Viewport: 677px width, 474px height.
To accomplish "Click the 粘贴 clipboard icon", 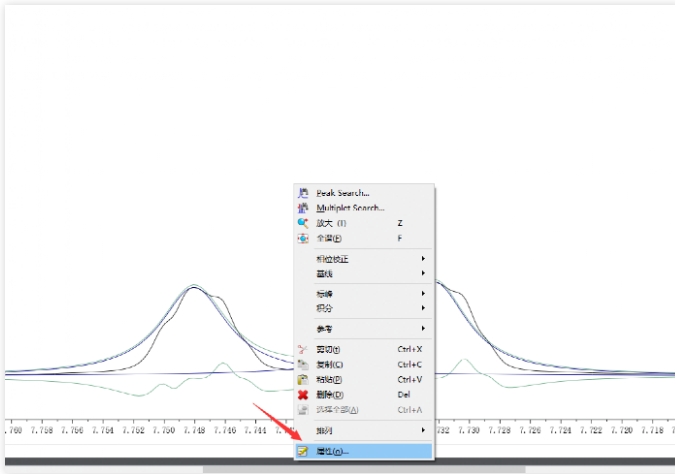I will click(x=302, y=380).
